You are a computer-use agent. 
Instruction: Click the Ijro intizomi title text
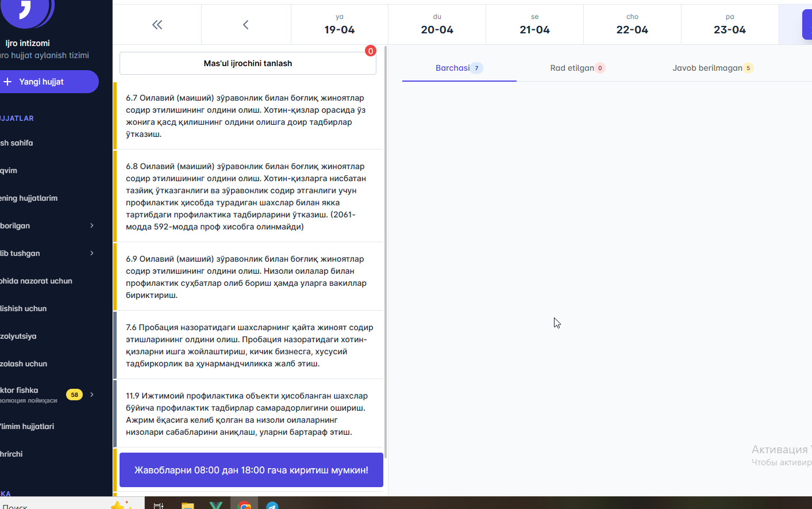coord(28,43)
